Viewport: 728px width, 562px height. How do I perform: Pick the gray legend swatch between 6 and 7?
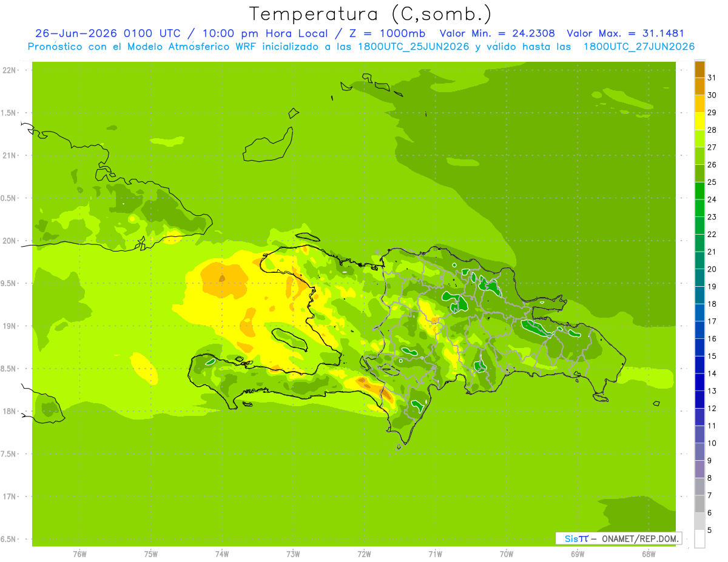pos(699,504)
